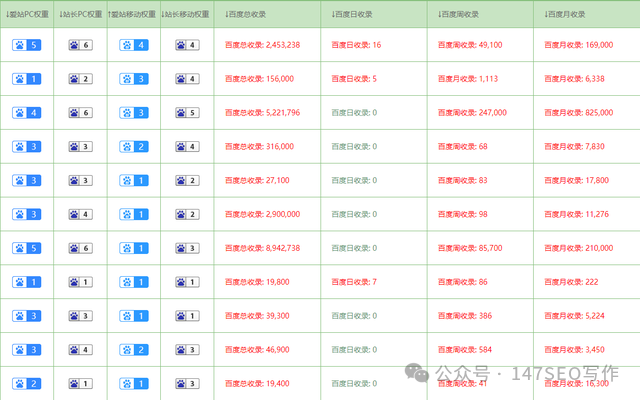The image size is (640, 400).
Task: Sort by the 站长移动权重 column header
Action: tap(185, 14)
